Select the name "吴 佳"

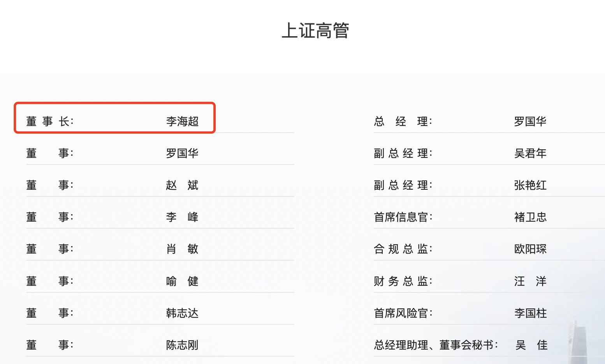[531, 345]
